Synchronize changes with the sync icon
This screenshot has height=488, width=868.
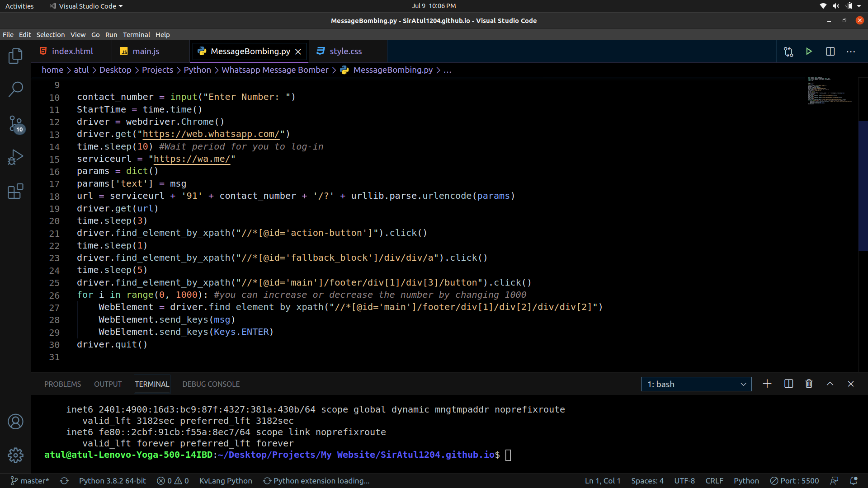click(64, 481)
